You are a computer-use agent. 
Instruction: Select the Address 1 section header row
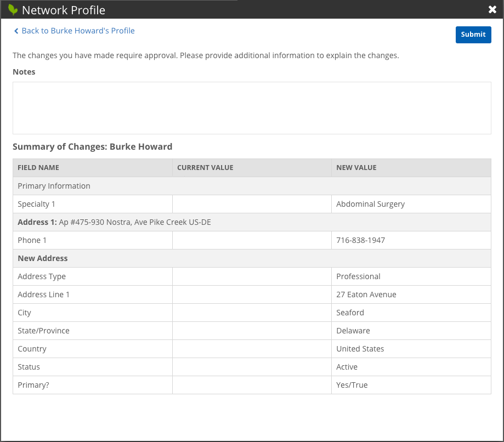click(x=114, y=222)
